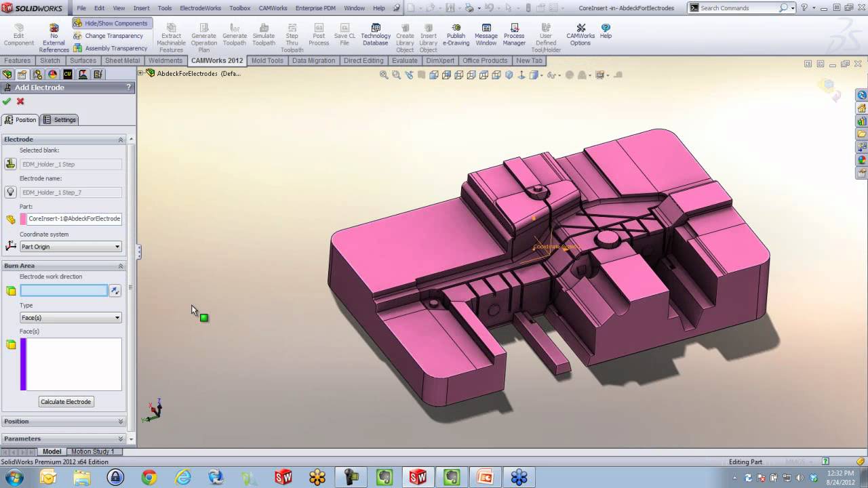Image resolution: width=868 pixels, height=488 pixels.
Task: Click Hide/Show Components
Action: coord(111,23)
